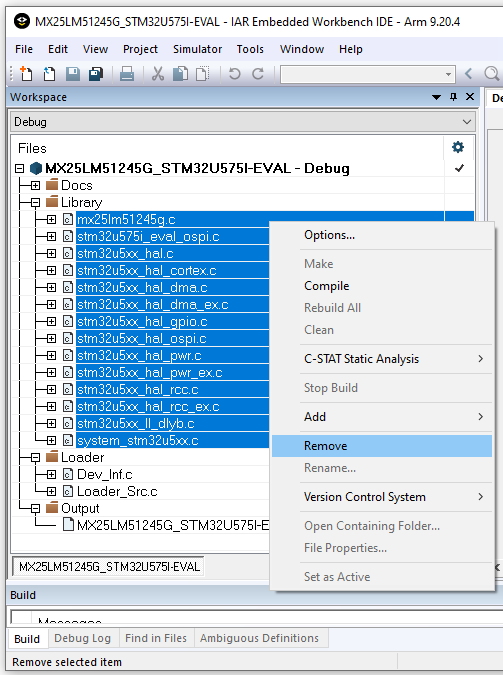Switch to the Debug Log tab
503x675 pixels.
pos(82,638)
